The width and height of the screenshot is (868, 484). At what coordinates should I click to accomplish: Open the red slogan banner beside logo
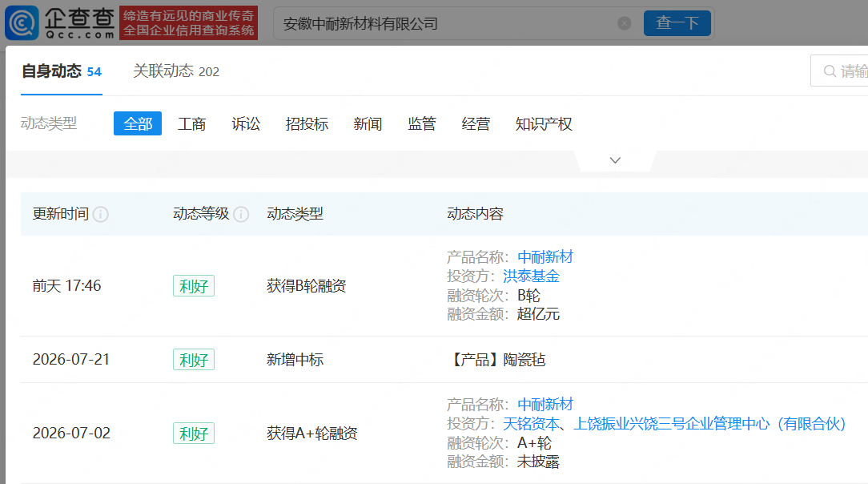(188, 22)
